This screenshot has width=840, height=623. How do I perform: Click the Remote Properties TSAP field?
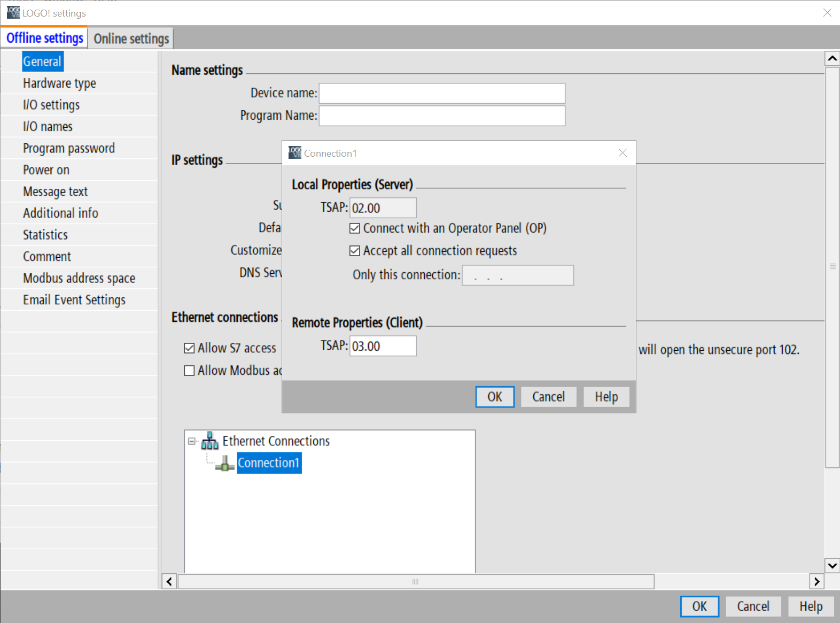383,346
